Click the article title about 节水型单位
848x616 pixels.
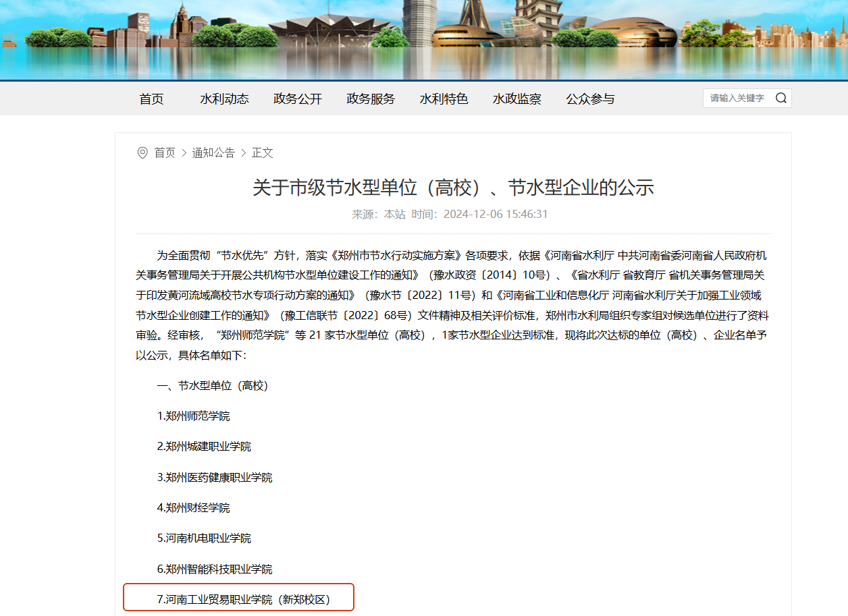click(453, 187)
